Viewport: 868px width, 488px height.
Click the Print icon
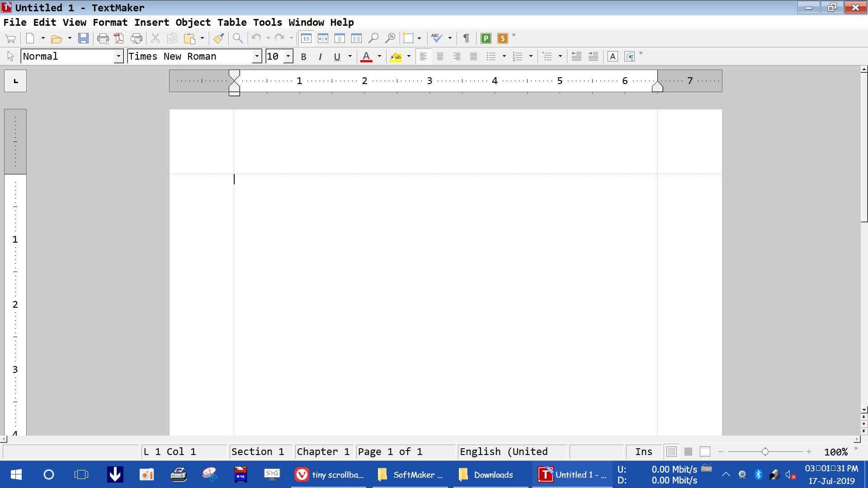pos(103,38)
